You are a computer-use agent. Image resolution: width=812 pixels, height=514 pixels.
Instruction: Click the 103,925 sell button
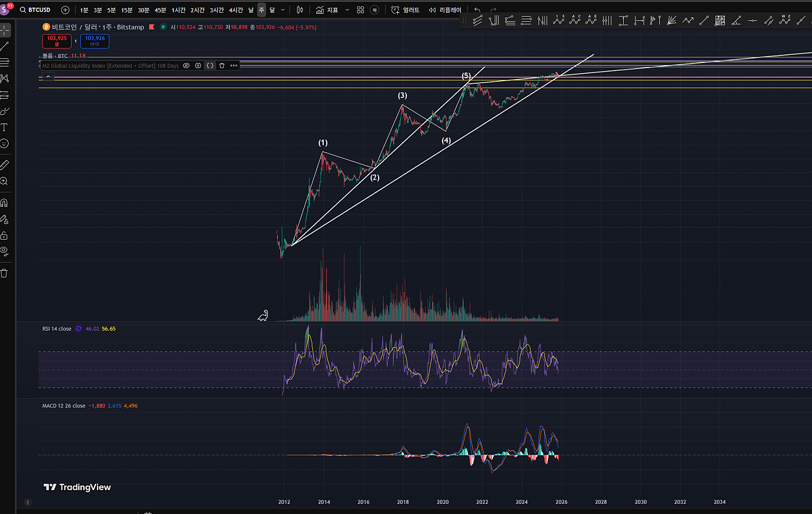tap(57, 41)
